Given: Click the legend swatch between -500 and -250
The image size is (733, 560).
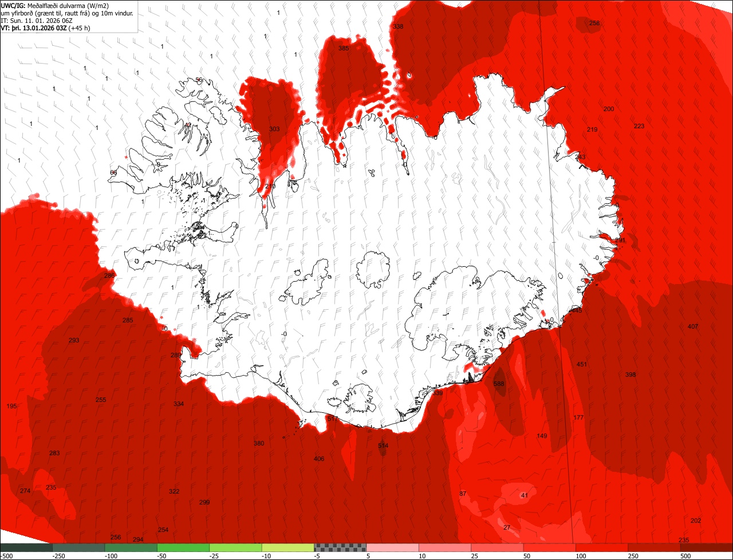Looking at the screenshot, I should (x=26, y=547).
